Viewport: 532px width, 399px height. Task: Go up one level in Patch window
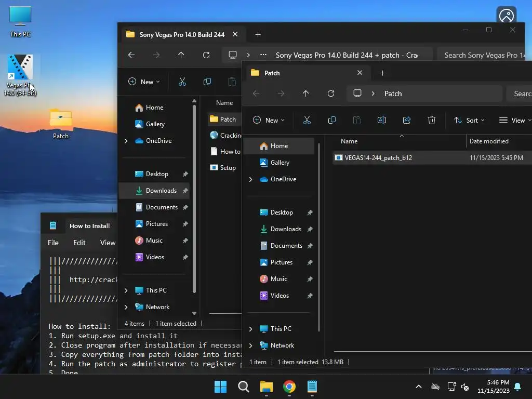305,94
